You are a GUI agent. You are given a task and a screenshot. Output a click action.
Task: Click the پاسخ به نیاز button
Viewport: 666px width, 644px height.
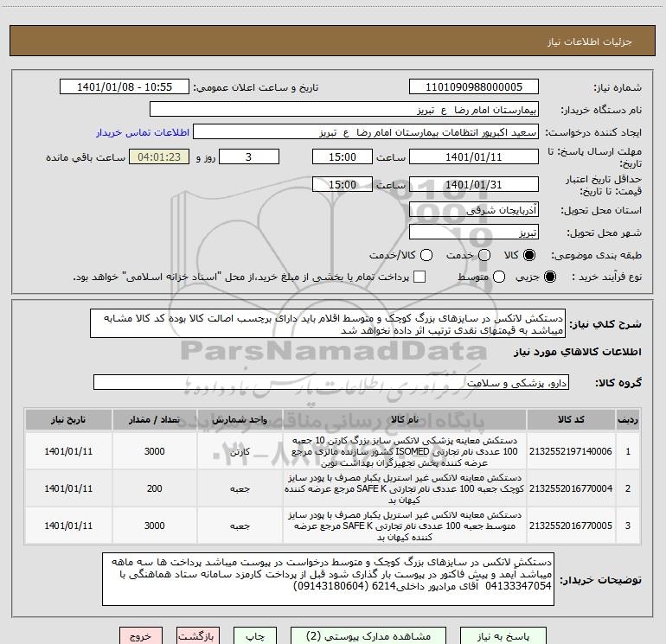503,636
